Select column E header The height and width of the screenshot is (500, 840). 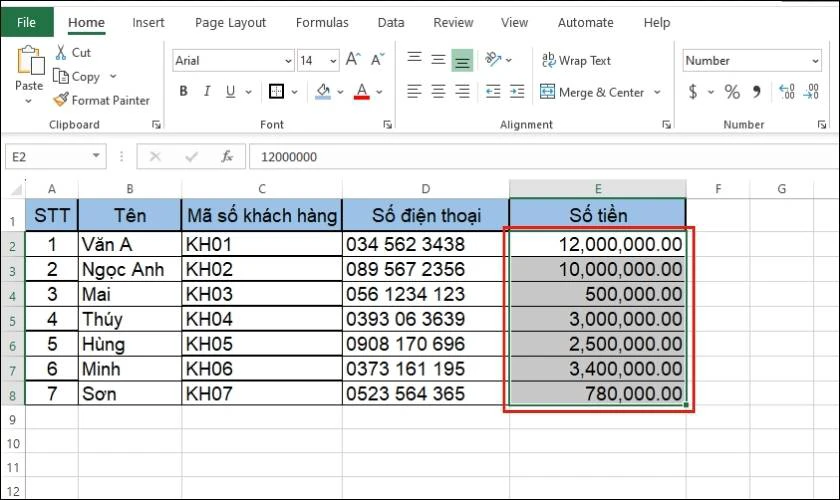[x=598, y=189]
